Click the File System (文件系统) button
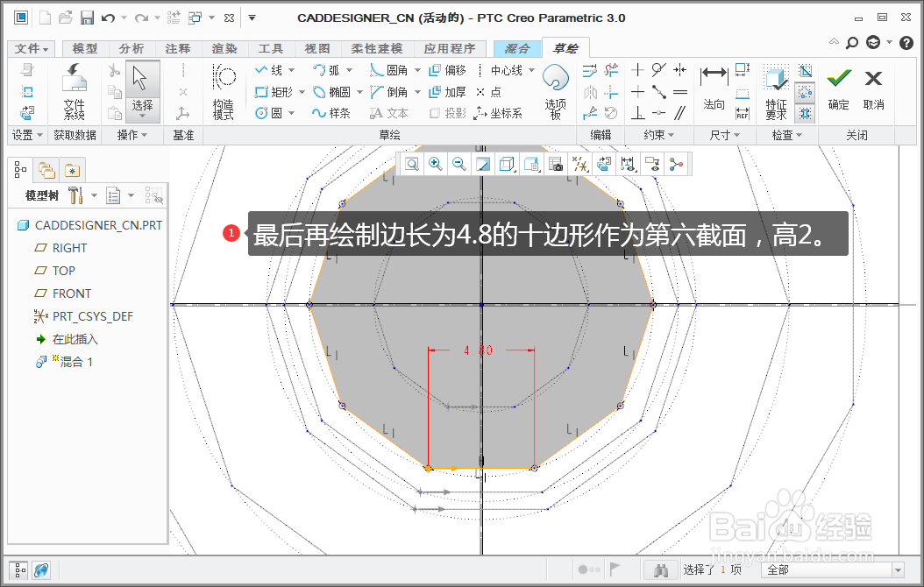This screenshot has width=924, height=587. 75,91
